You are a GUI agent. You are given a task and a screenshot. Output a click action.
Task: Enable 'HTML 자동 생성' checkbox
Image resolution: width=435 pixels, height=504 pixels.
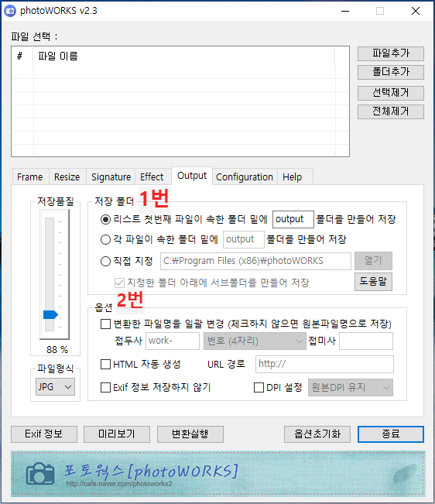tap(105, 364)
